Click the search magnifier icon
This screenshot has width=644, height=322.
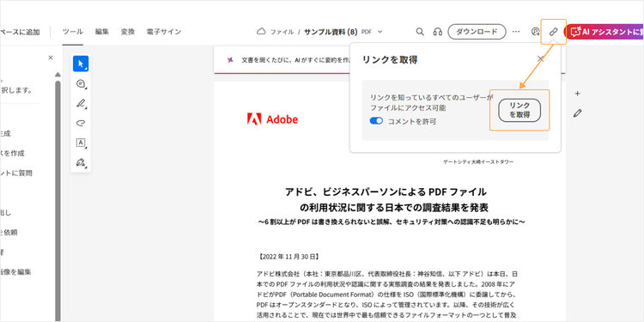(420, 32)
